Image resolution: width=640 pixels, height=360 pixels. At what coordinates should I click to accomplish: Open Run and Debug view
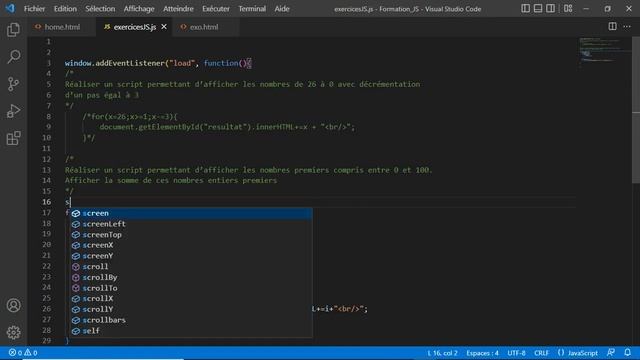coord(13,111)
